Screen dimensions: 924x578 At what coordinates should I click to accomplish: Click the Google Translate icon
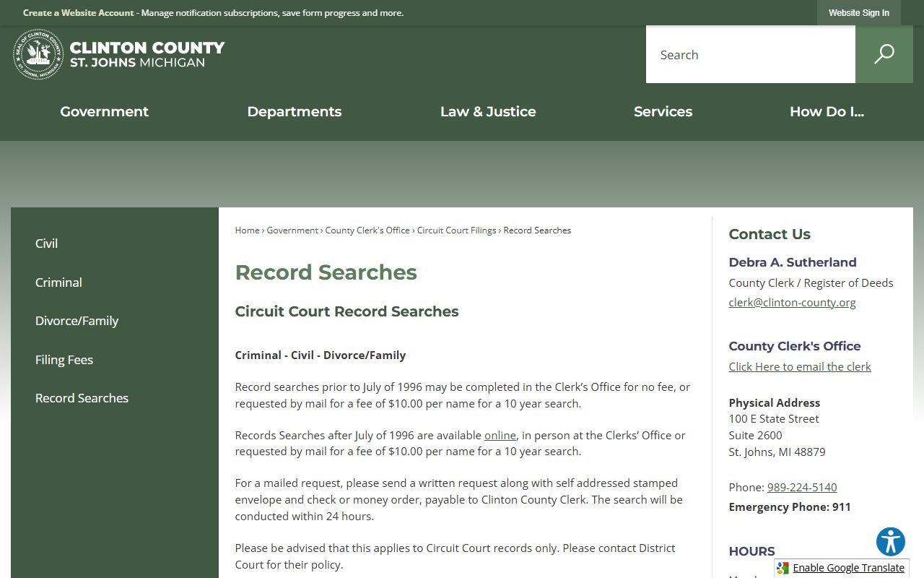pos(783,568)
